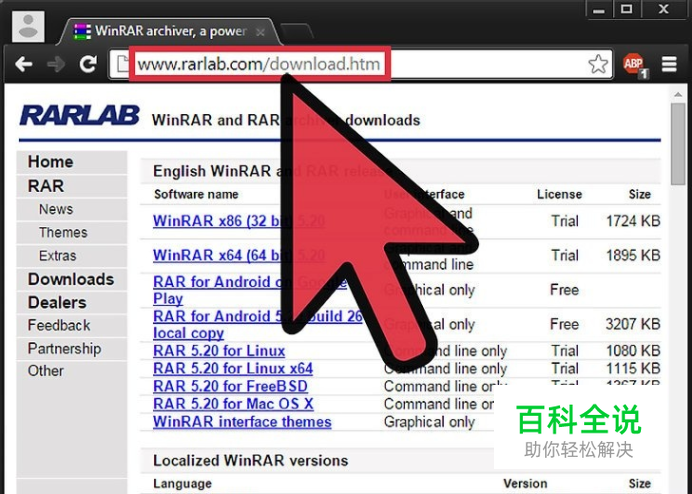692x494 pixels.
Task: Open the Adblock Plus extension icon
Action: tap(634, 65)
